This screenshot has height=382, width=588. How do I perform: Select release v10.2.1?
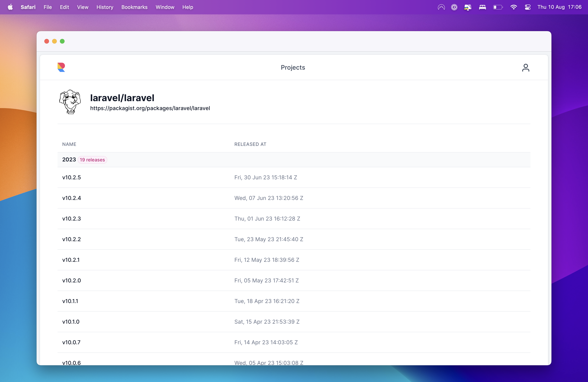coord(71,260)
